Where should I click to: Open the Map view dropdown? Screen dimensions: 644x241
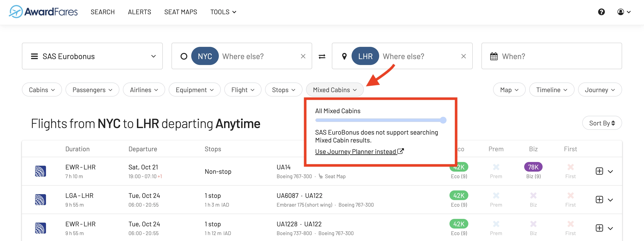pos(509,90)
